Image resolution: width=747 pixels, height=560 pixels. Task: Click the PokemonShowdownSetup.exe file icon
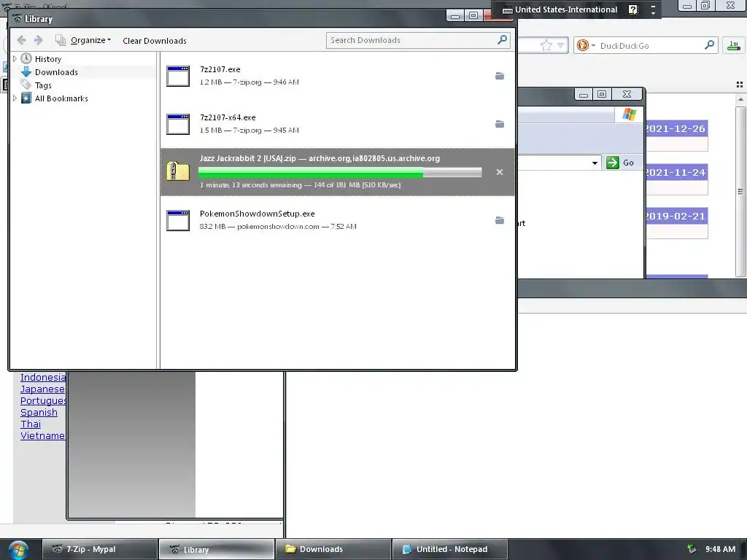pos(178,220)
